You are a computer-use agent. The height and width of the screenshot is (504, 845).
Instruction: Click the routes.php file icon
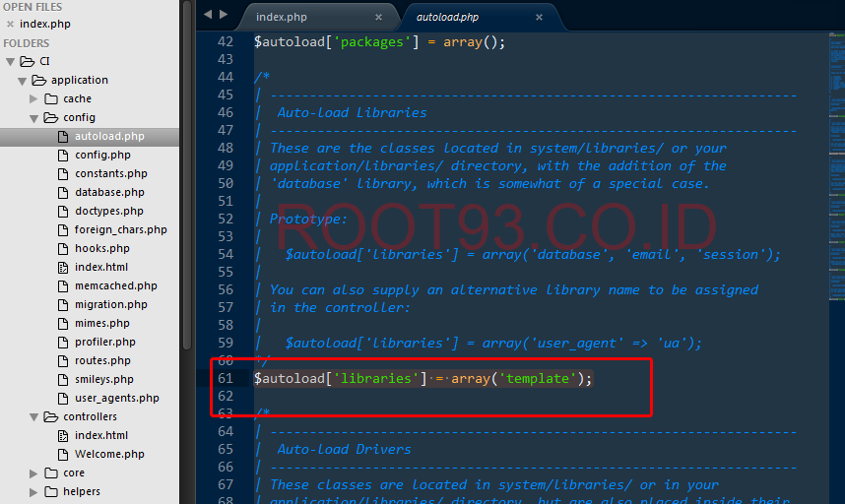pyautogui.click(x=63, y=361)
